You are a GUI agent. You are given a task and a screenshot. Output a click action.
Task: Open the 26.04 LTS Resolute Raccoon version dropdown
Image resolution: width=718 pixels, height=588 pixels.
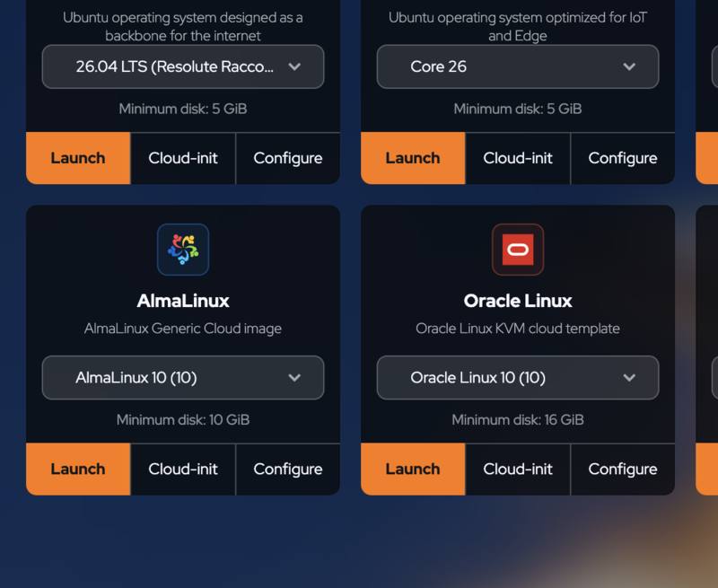[x=183, y=66]
